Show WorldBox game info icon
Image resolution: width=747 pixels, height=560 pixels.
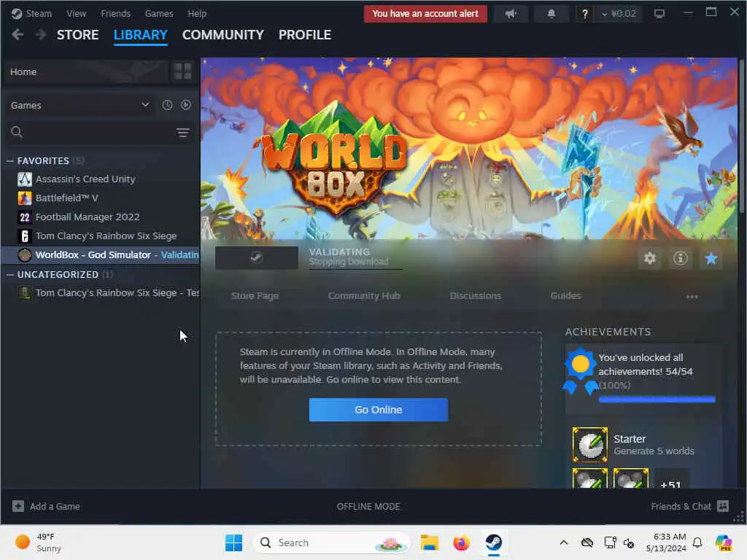coord(681,259)
